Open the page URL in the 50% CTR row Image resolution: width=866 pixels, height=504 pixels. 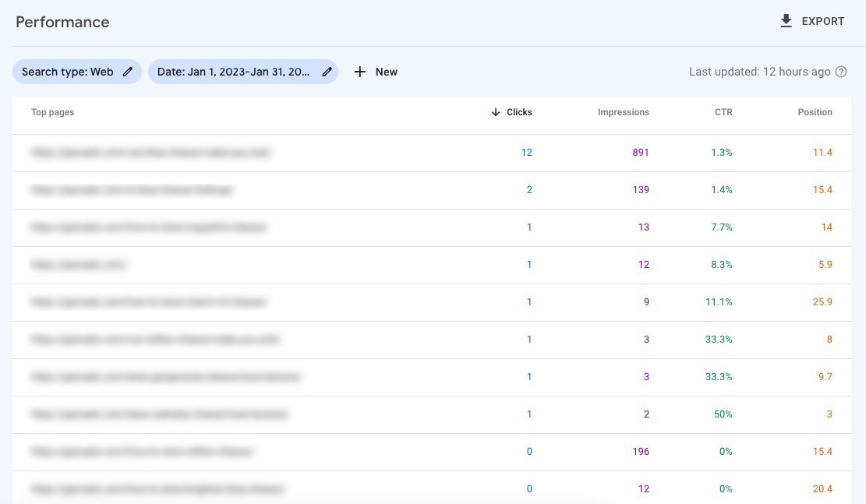[160, 414]
